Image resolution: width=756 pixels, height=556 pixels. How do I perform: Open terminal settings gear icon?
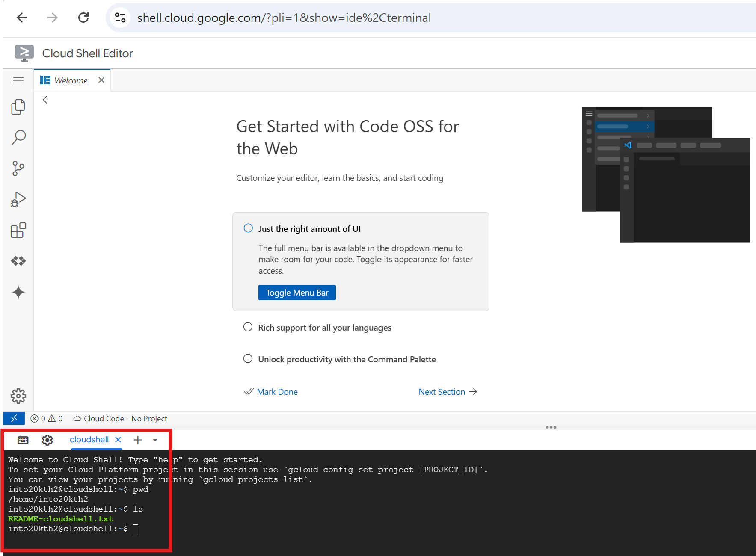(47, 440)
